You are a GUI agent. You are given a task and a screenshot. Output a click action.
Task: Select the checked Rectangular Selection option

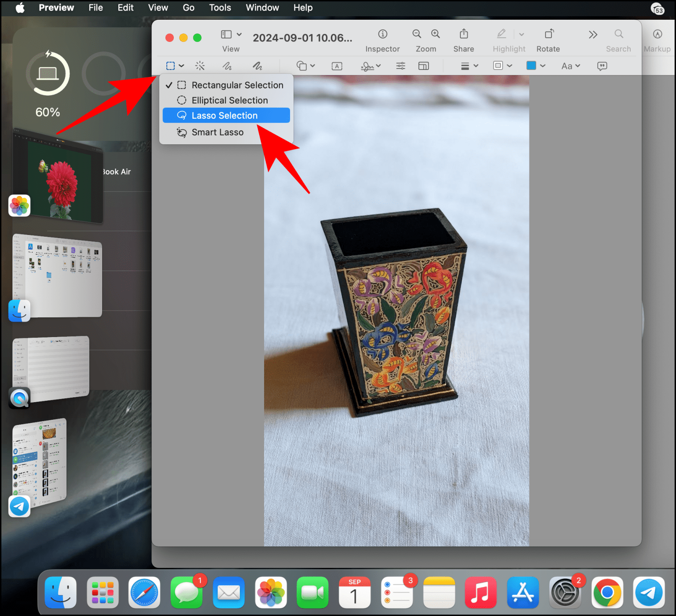(x=237, y=85)
